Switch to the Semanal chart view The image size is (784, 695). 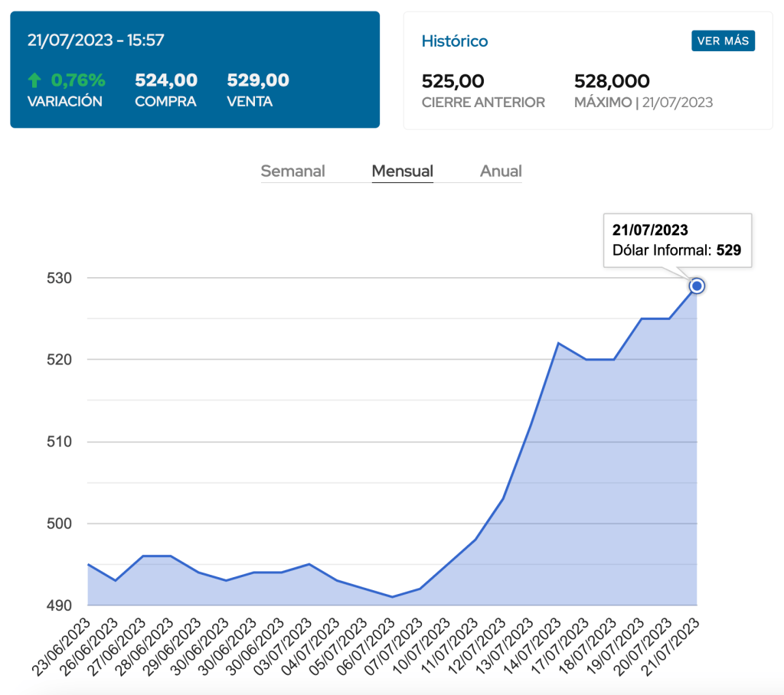(292, 171)
